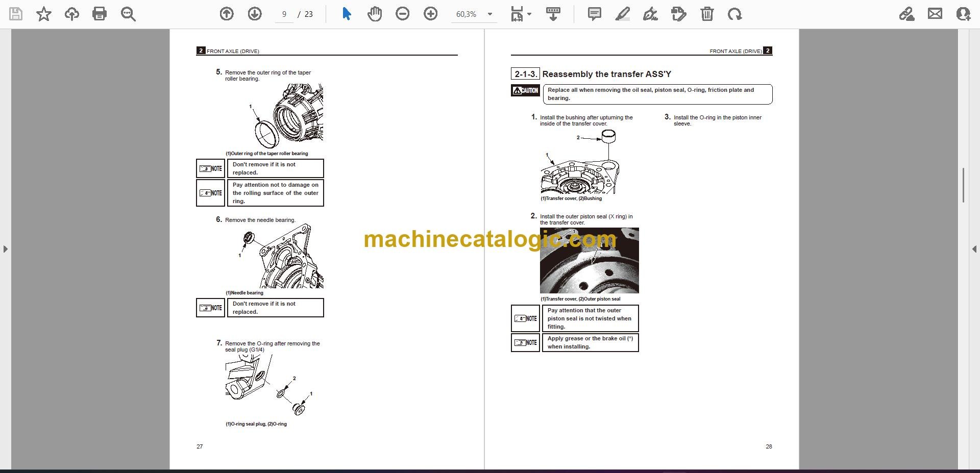Delete with the trash icon
The height and width of the screenshot is (473, 980).
click(x=707, y=14)
